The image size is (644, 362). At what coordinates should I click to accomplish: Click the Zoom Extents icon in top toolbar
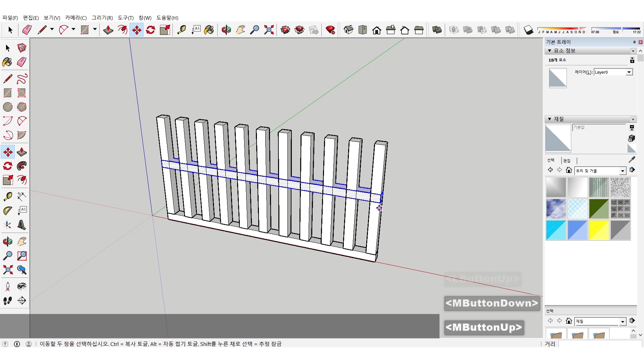point(269,30)
